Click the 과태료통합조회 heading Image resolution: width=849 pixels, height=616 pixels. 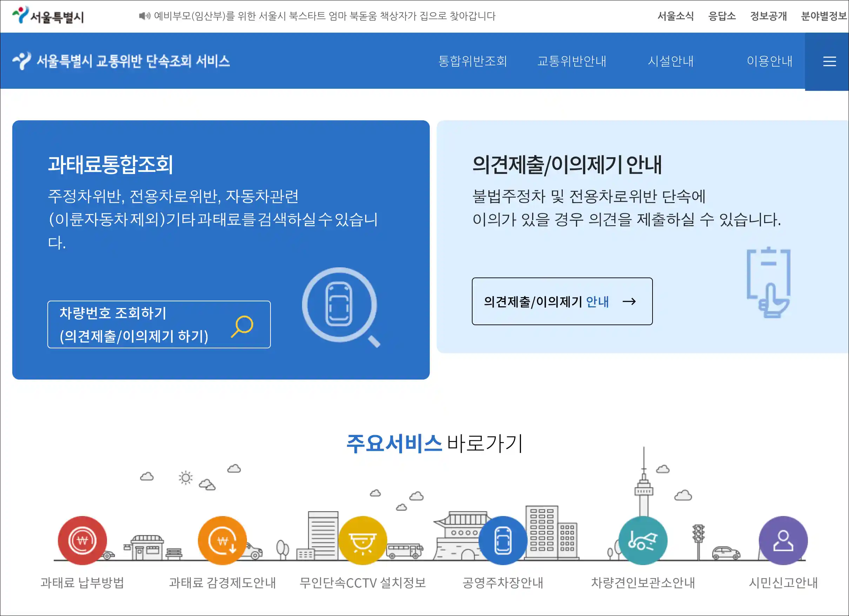pos(111,164)
